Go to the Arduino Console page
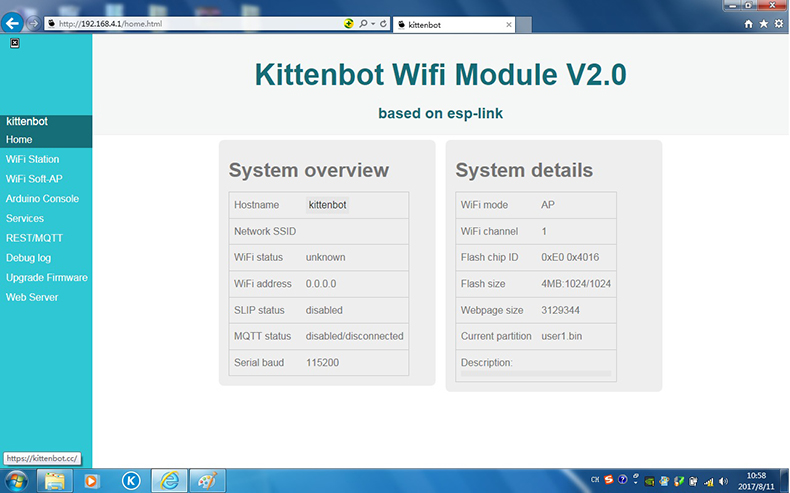The height and width of the screenshot is (493, 790). coord(42,199)
